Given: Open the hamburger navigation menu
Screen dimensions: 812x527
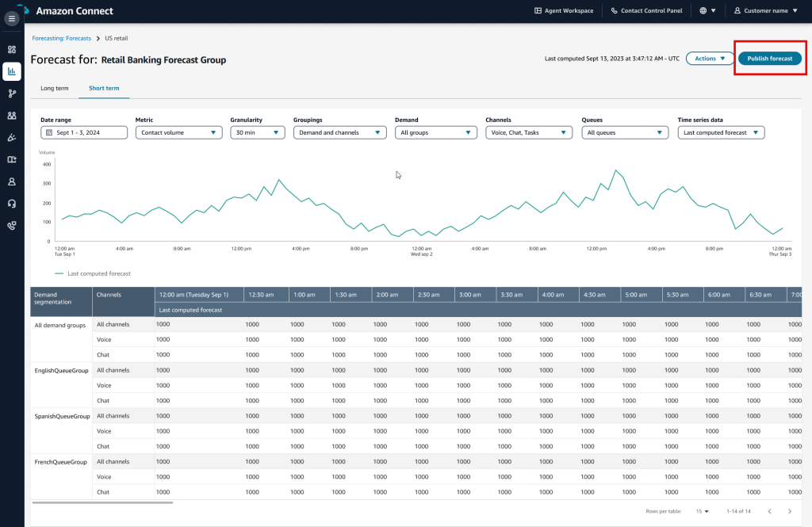Looking at the screenshot, I should [11, 17].
